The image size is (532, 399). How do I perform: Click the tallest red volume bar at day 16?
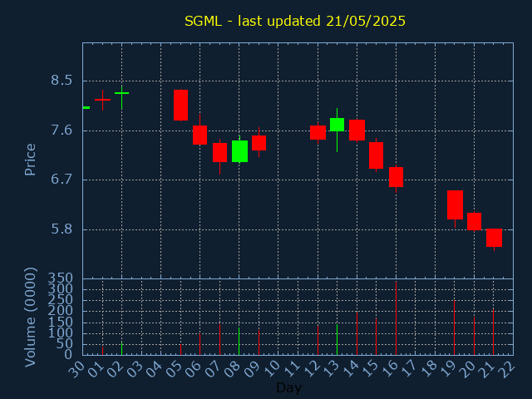[x=396, y=318]
